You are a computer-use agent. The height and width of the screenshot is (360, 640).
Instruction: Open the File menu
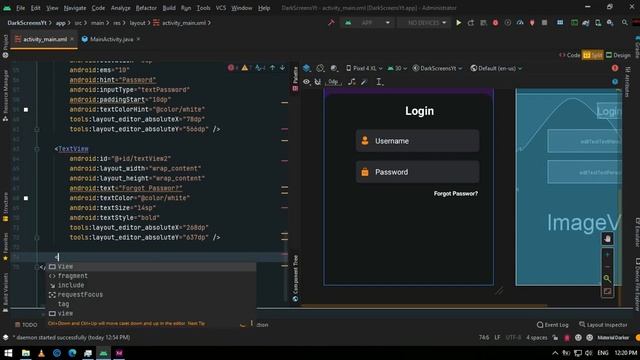(20, 8)
